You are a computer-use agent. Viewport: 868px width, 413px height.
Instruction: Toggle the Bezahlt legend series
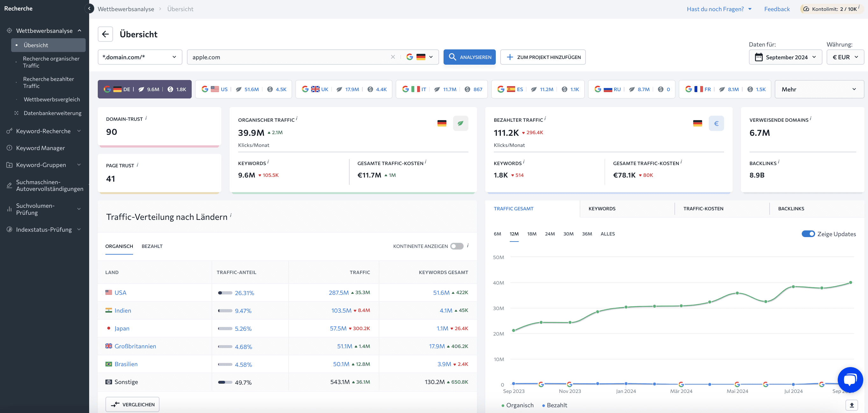[555, 405]
